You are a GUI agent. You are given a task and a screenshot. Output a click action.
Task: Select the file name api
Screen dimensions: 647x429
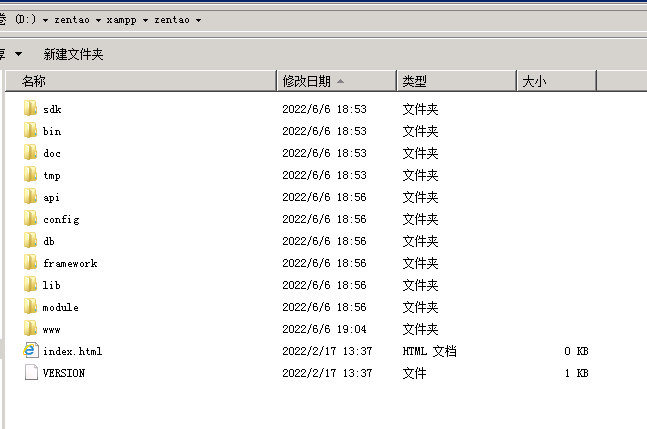coord(51,198)
